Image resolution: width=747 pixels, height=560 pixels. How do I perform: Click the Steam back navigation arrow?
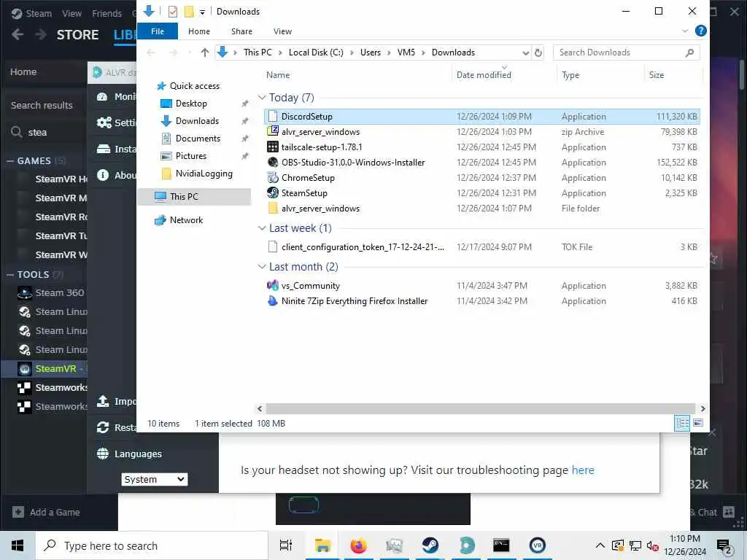(18, 34)
